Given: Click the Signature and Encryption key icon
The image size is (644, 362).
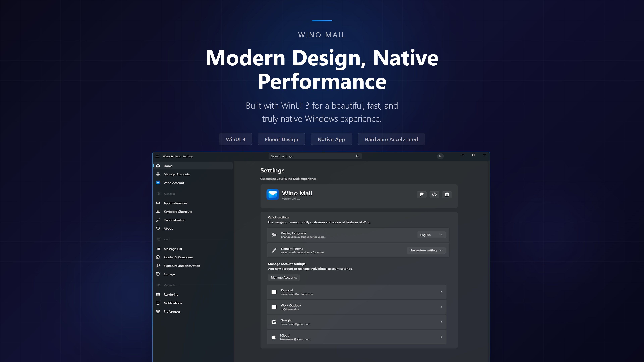Looking at the screenshot, I should [158, 266].
